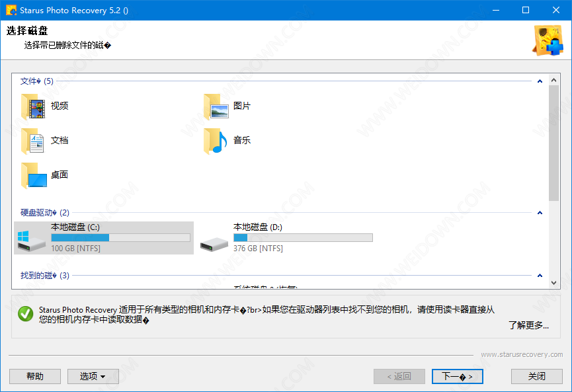Click the 返回 back button

399,376
